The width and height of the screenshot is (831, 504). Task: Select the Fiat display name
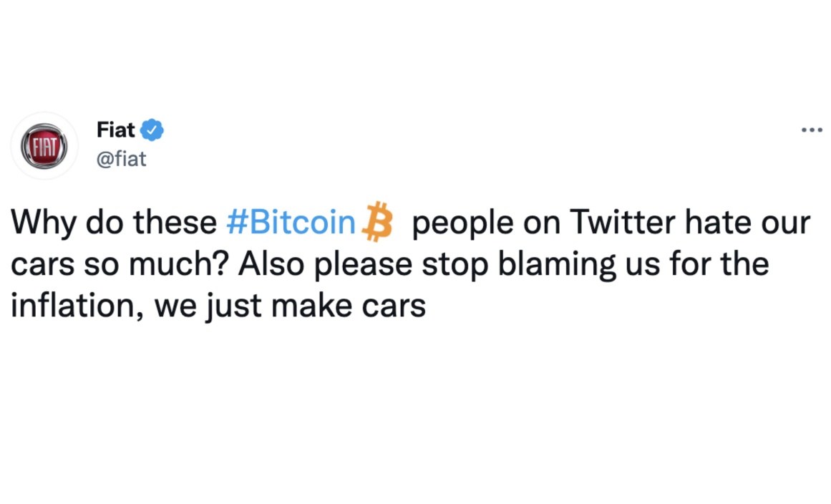click(x=115, y=130)
